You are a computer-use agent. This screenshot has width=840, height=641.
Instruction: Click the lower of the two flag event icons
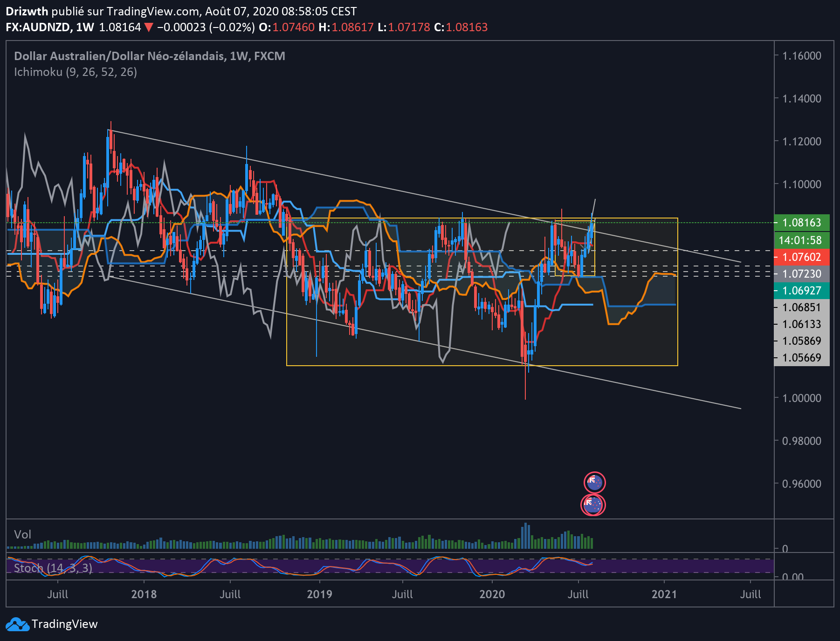coord(593,505)
